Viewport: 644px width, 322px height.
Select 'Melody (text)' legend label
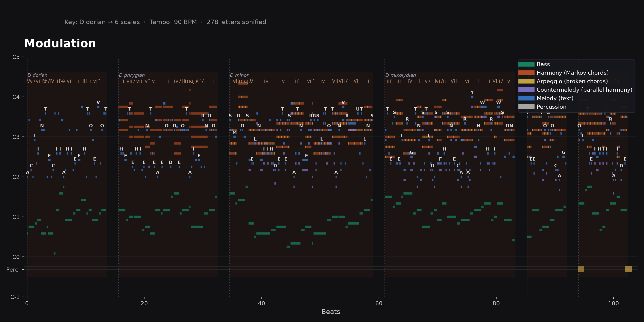point(555,98)
